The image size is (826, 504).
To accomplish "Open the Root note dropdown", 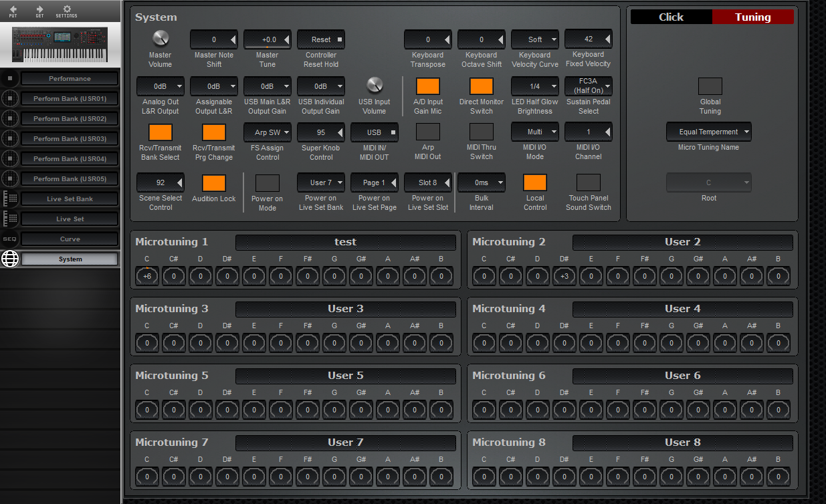I will pyautogui.click(x=708, y=182).
